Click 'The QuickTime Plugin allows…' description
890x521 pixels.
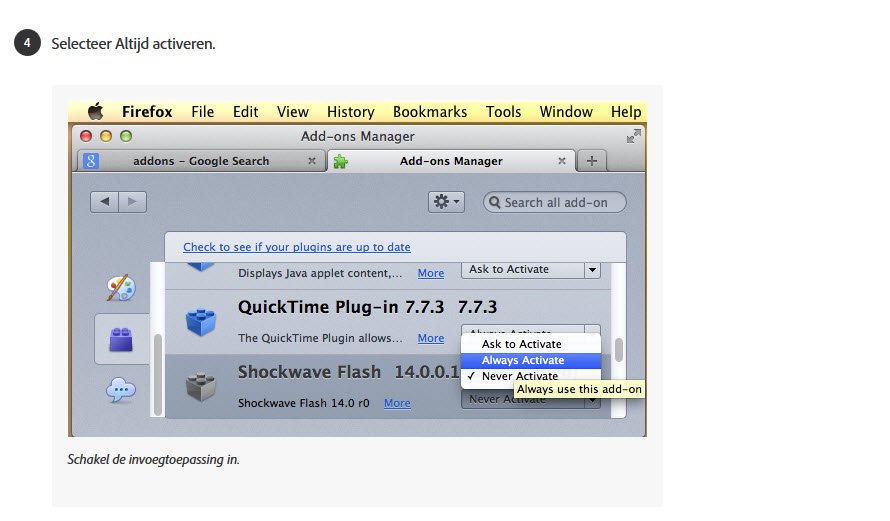pos(320,338)
